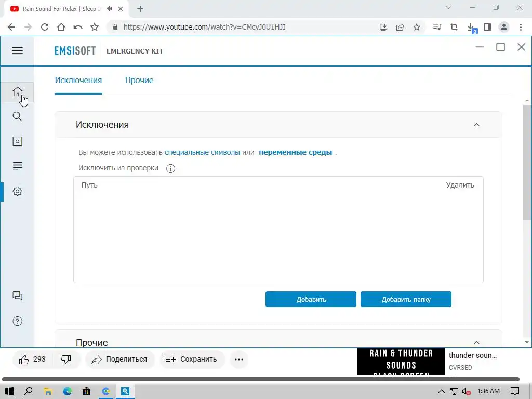Open the специальные символы link
Image resolution: width=532 pixels, height=399 pixels.
point(202,152)
